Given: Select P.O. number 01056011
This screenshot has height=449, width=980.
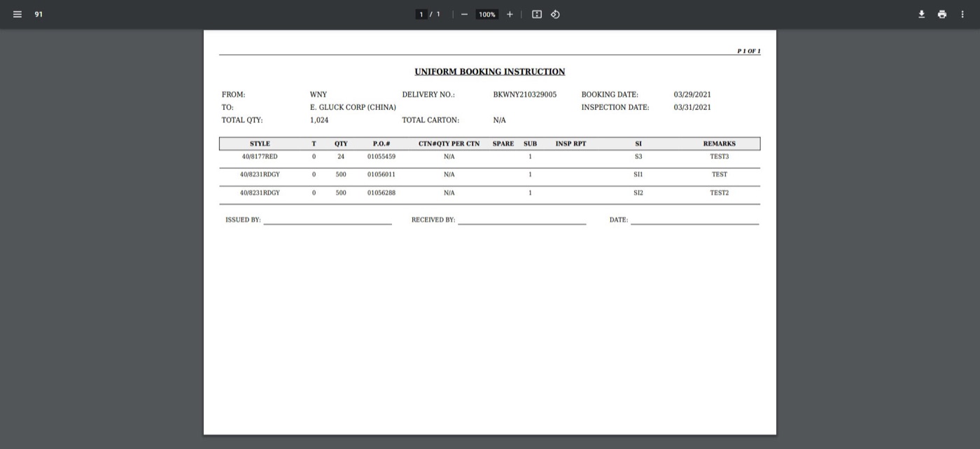Looking at the screenshot, I should [381, 174].
